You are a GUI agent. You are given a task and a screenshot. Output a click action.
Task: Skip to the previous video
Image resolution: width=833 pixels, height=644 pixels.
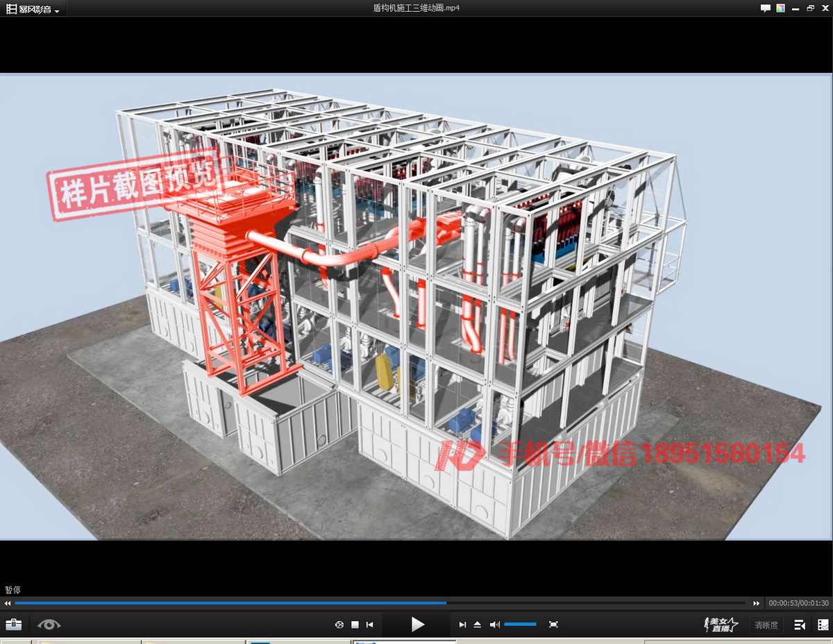point(370,625)
